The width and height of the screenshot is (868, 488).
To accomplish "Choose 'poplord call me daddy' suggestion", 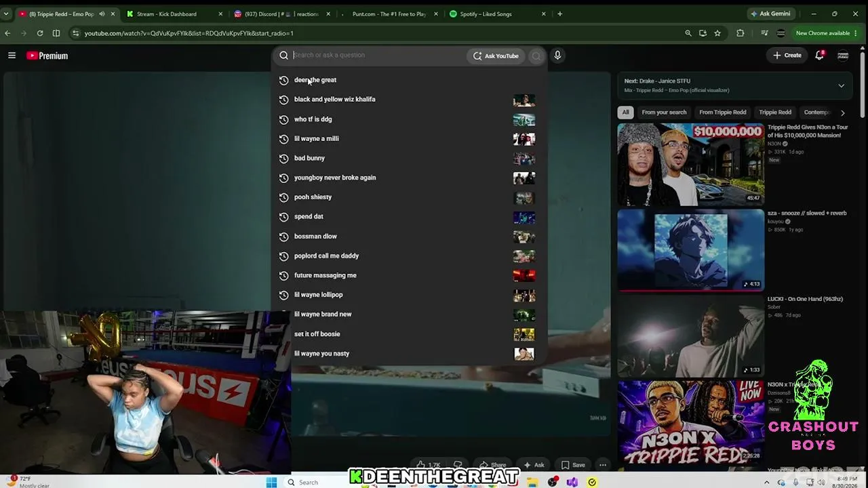I will click(x=410, y=256).
